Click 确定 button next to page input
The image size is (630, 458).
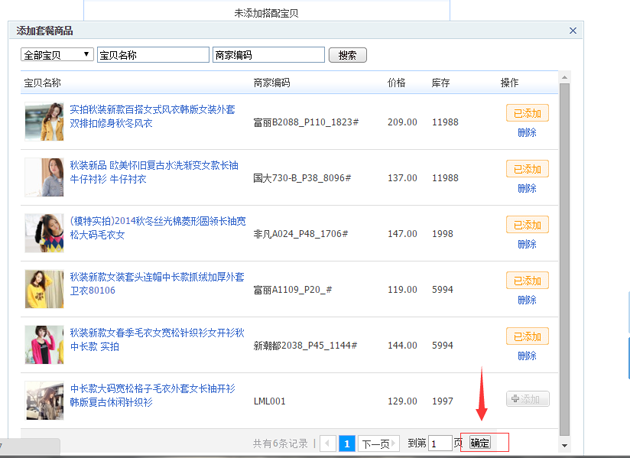pyautogui.click(x=480, y=443)
